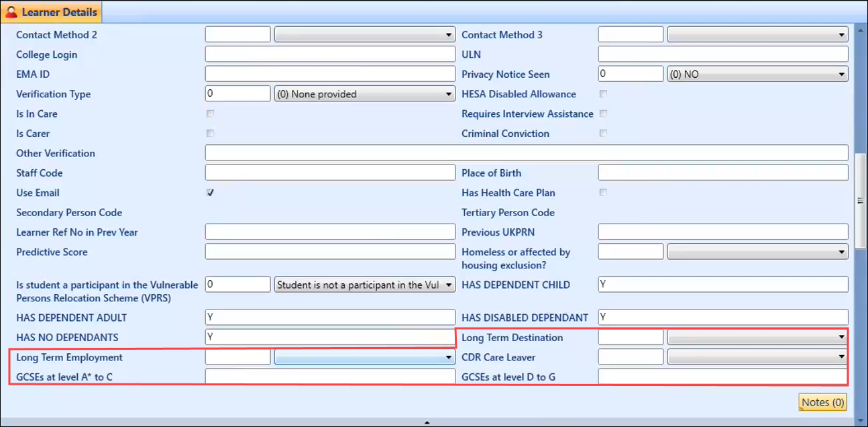Click the Long Term Destination code field
This screenshot has height=427, width=868.
(631, 337)
